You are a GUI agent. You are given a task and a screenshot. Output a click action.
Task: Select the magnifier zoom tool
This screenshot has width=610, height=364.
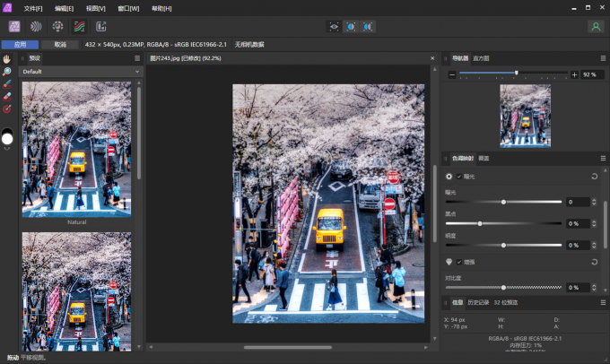[7, 72]
